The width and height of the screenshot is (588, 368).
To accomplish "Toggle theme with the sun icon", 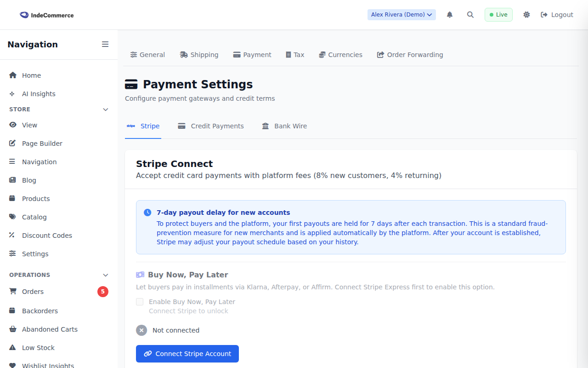I will 526,15.
